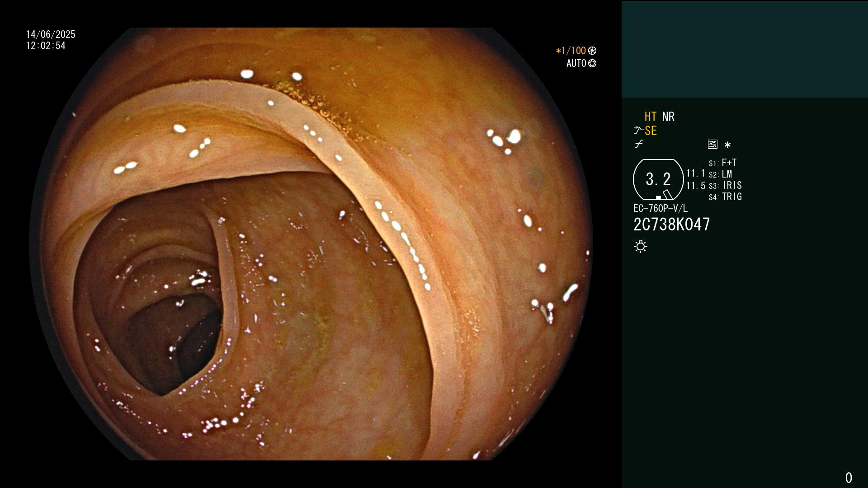Click the scope tip diagram showing 3.2
This screenshot has height=488, width=868.
[x=658, y=179]
